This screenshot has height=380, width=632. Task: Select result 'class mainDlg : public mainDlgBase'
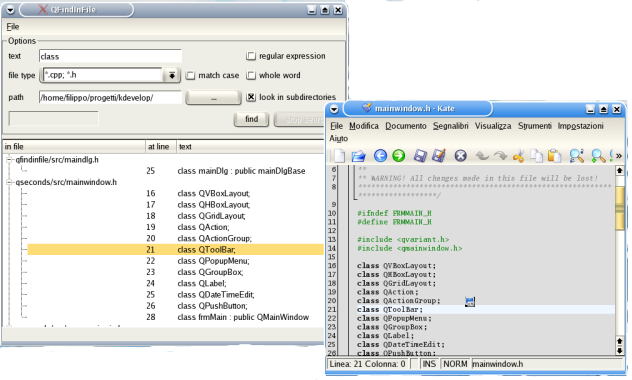(241, 171)
